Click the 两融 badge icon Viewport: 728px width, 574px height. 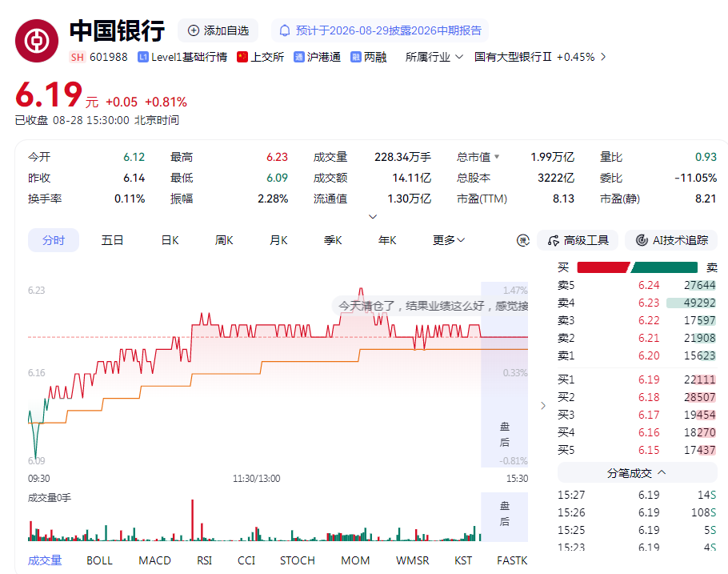pyautogui.click(x=356, y=57)
